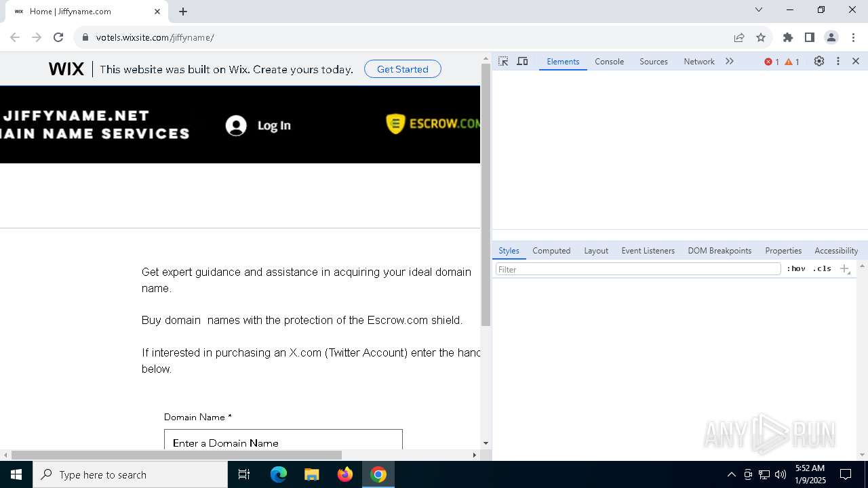Select the Computed pane tab
Viewport: 868px width, 488px height.
click(551, 250)
